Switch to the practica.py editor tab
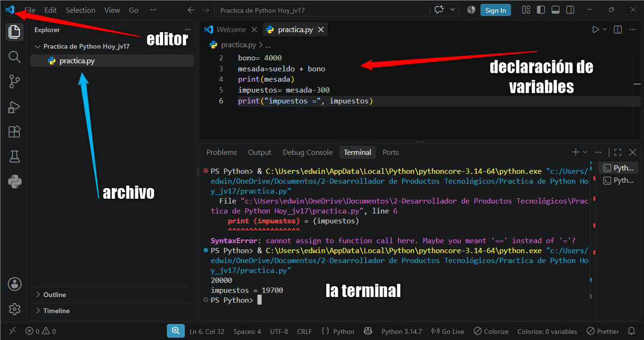The width and height of the screenshot is (644, 340). (296, 30)
